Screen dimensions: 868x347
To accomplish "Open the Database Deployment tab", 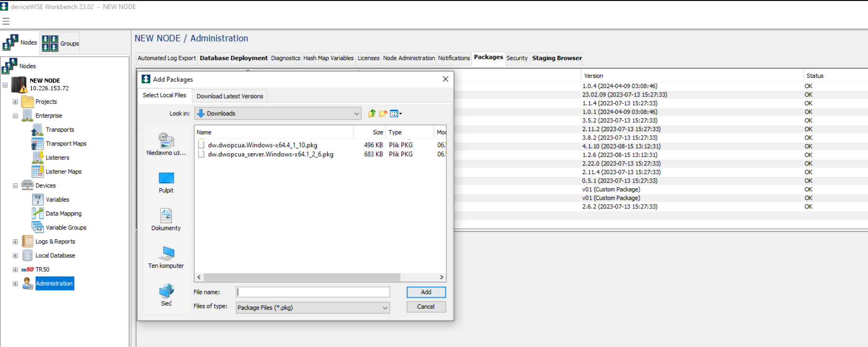I will pyautogui.click(x=234, y=58).
